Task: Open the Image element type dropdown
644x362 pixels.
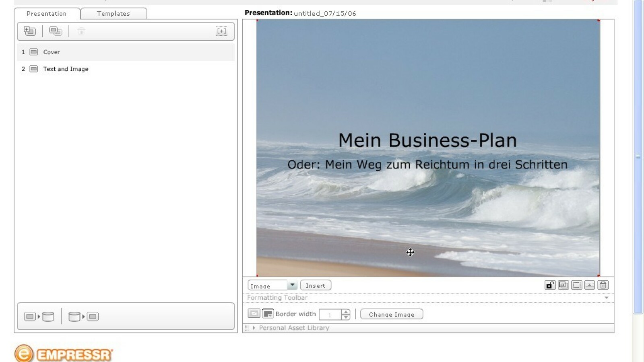Action: tap(292, 285)
